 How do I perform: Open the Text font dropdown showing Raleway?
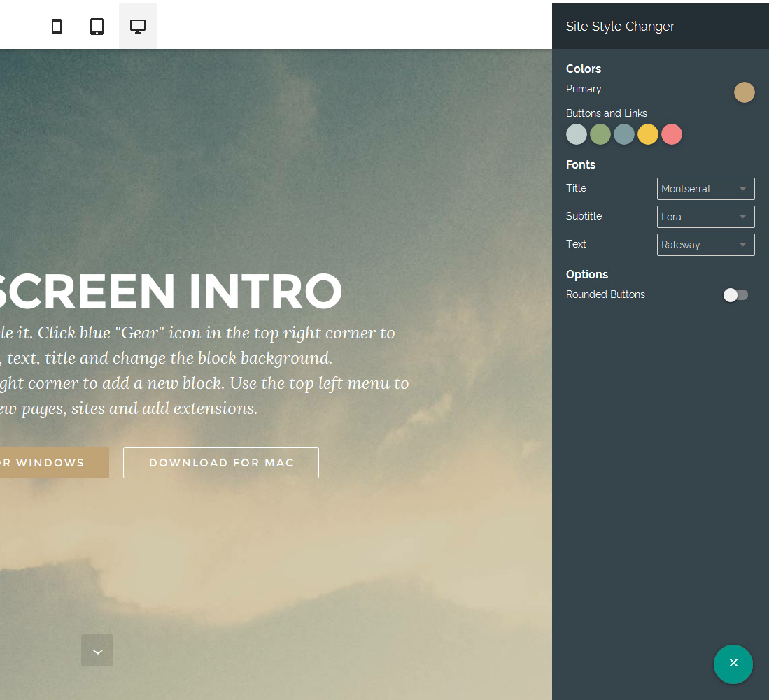pos(705,245)
